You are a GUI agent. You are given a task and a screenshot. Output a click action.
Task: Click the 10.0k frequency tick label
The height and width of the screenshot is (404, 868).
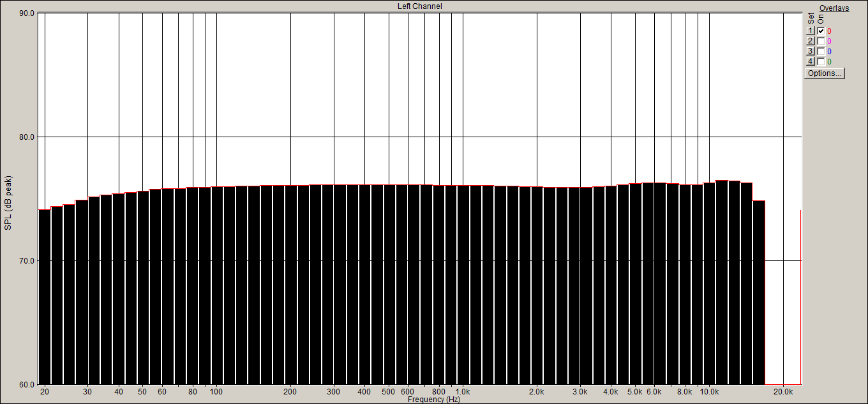(x=709, y=391)
